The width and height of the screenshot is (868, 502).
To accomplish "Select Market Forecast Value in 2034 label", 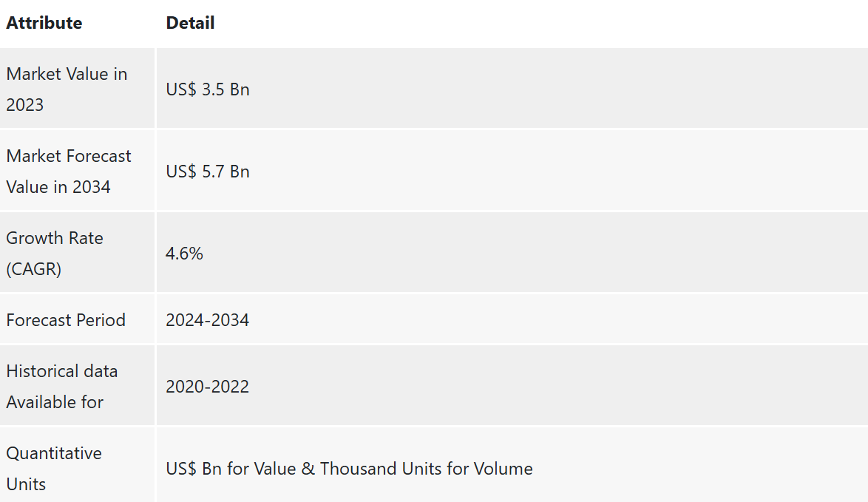I will (x=69, y=171).
